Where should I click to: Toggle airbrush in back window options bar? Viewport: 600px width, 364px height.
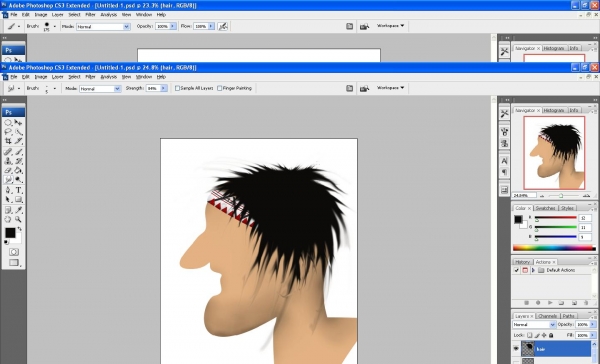(223, 26)
